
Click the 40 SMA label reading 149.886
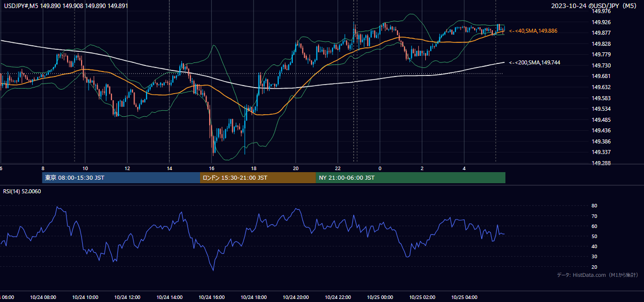tap(533, 31)
